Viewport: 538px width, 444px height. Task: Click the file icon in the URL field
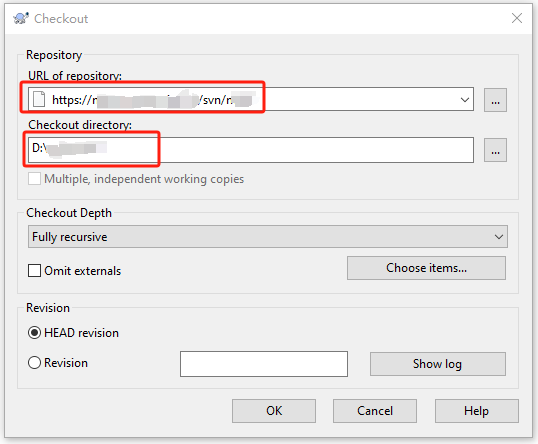click(39, 99)
